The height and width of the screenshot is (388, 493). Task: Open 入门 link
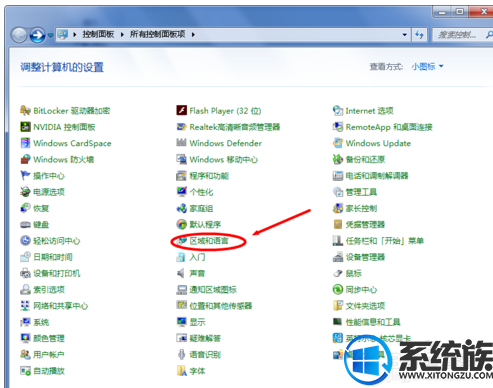click(x=197, y=257)
